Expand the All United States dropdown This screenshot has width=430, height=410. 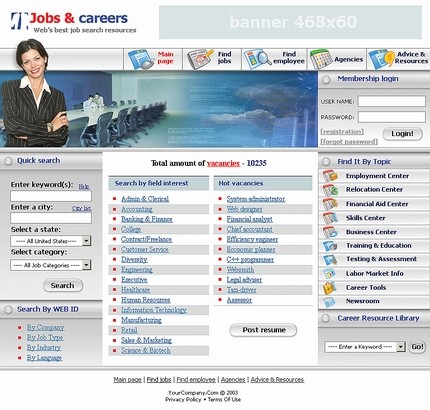click(x=51, y=241)
